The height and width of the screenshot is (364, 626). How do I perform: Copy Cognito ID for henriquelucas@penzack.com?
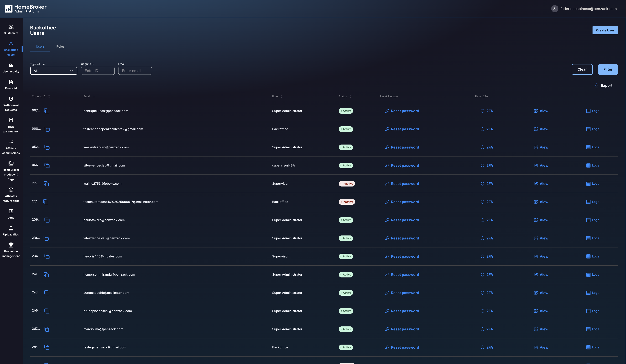(x=46, y=111)
